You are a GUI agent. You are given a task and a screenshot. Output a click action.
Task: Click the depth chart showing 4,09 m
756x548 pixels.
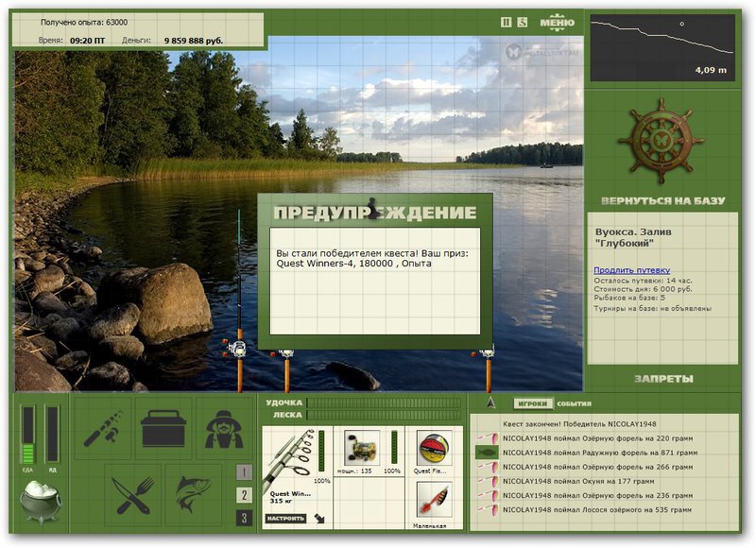click(x=662, y=47)
